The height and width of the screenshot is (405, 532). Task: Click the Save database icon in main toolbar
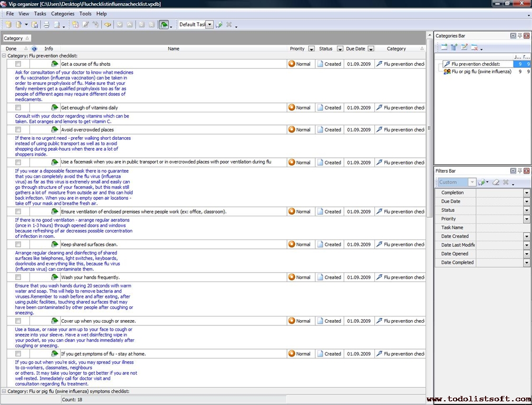[x=35, y=25]
